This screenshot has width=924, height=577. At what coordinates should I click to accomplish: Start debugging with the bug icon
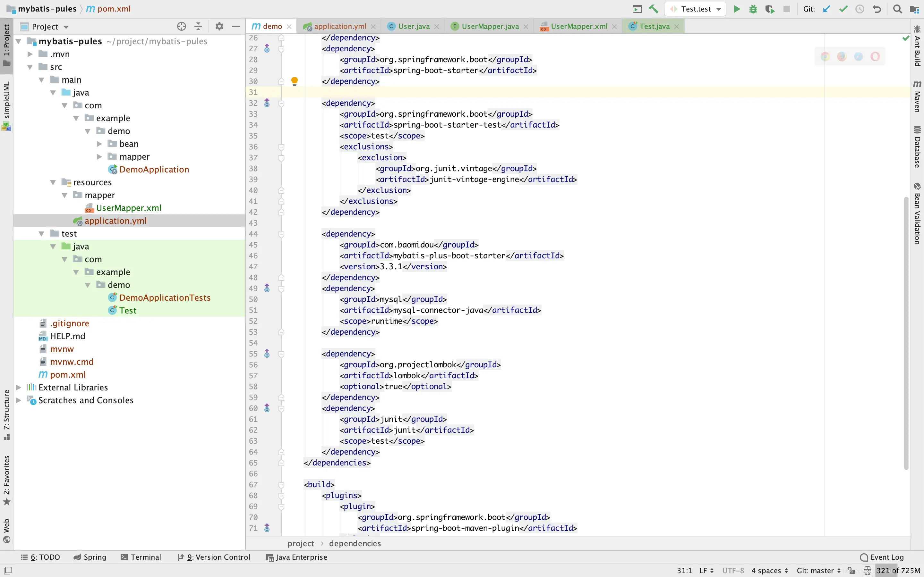coord(753,9)
